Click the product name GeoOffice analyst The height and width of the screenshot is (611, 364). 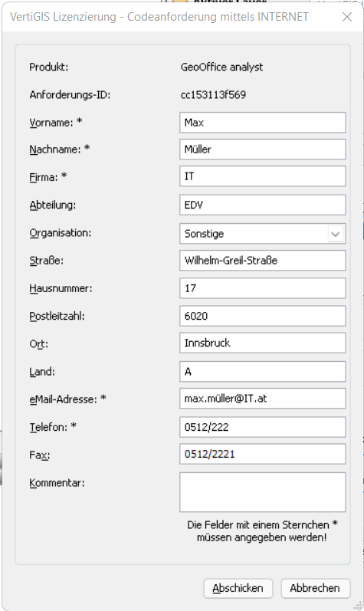(221, 67)
